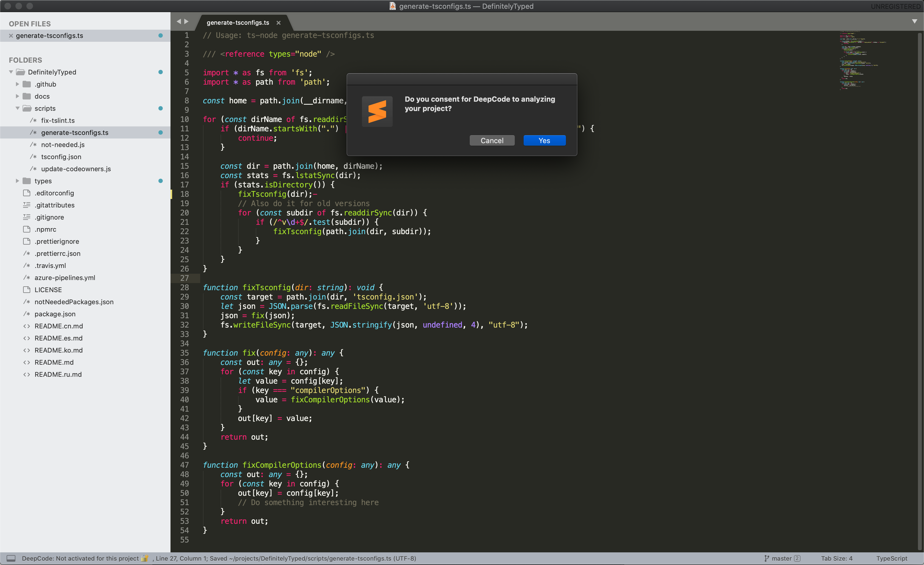Click the git changes count badge
This screenshot has width=924, height=565.
point(797,559)
